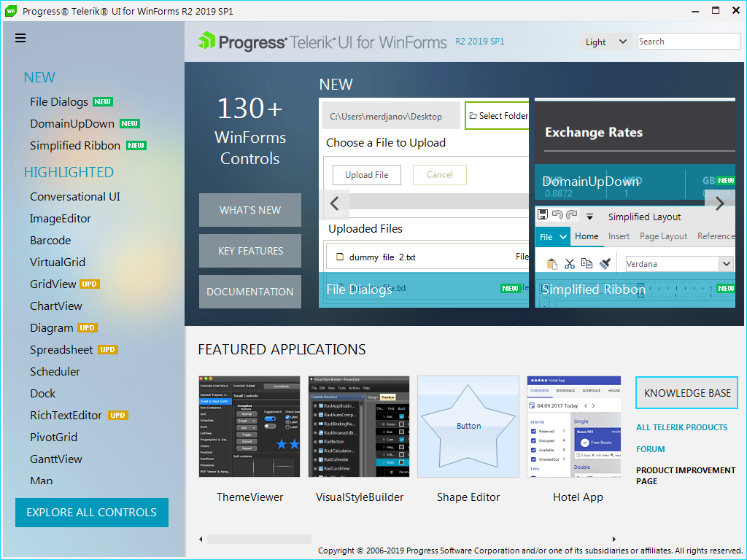Viewport: 747px width, 560px height.
Task: Select the Format Painter brush icon
Action: [x=604, y=264]
